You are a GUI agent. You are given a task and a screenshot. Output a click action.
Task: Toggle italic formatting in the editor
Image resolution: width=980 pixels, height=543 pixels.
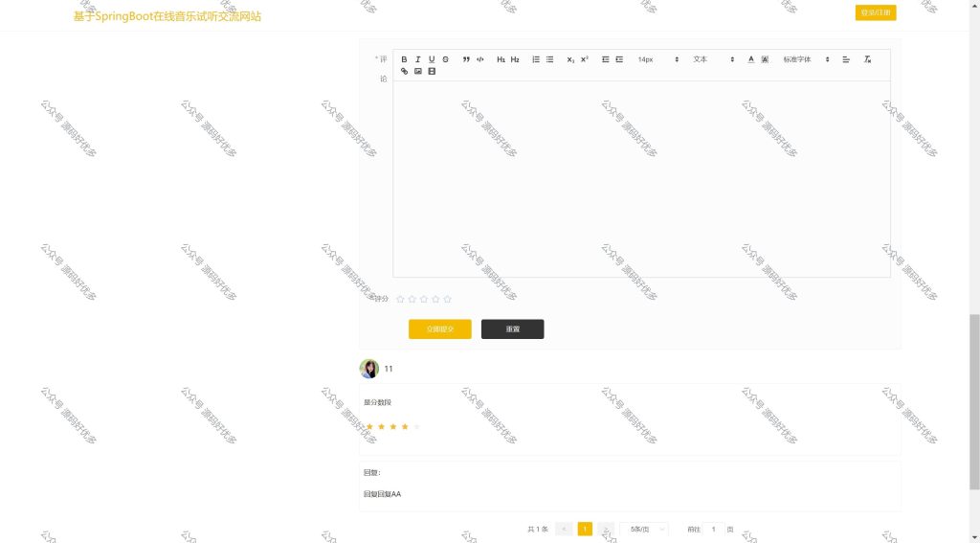pyautogui.click(x=418, y=59)
